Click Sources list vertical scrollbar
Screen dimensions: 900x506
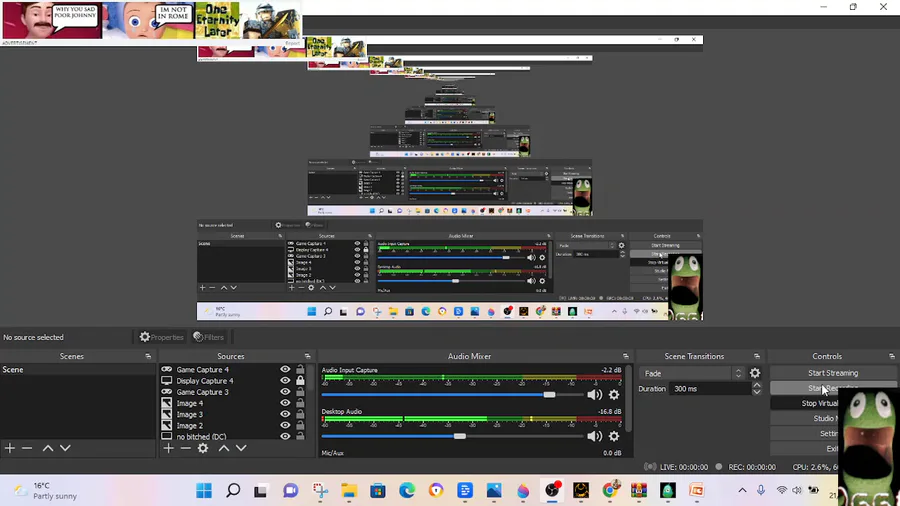[x=311, y=376]
